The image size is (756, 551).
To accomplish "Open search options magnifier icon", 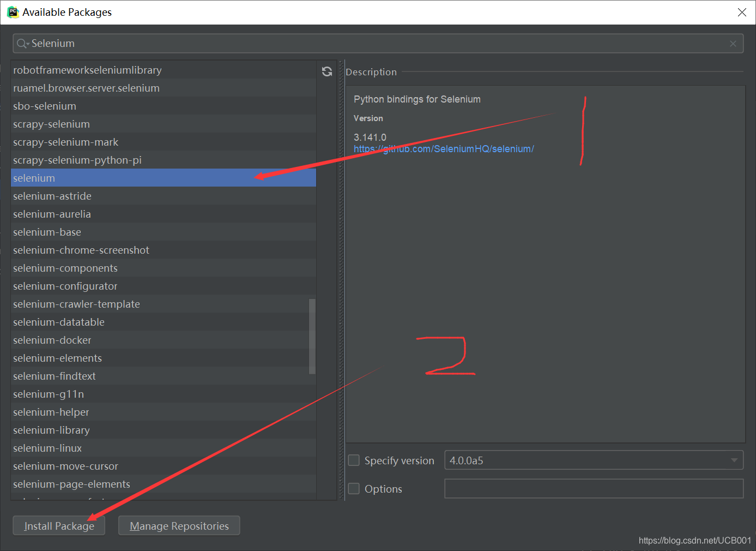I will [22, 44].
